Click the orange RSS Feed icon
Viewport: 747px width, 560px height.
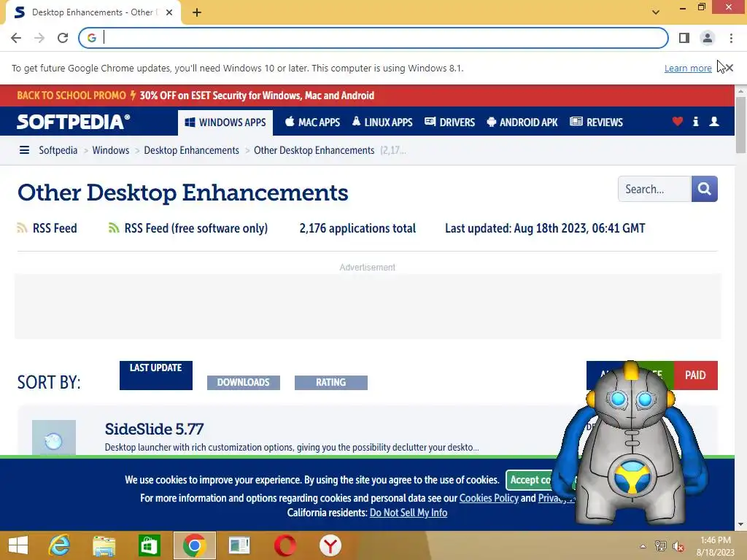click(22, 228)
